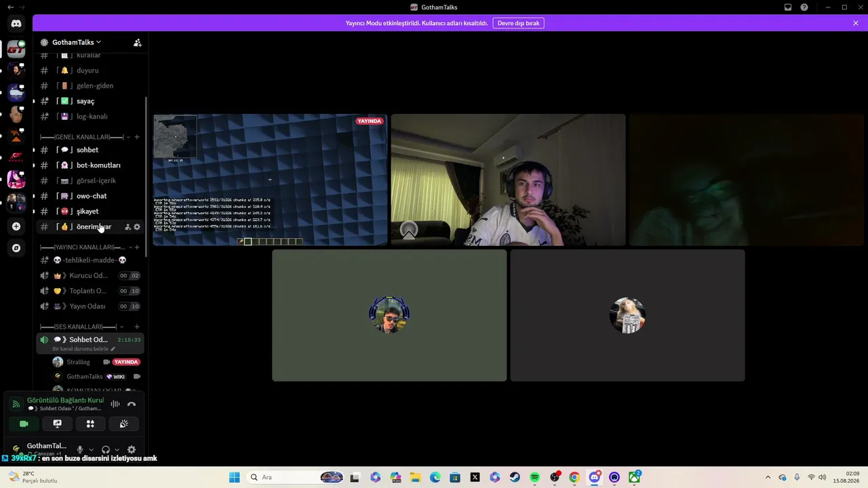The width and height of the screenshot is (868, 488).
Task: Create channel in YAYINCI KANALLARI category
Action: 137,247
